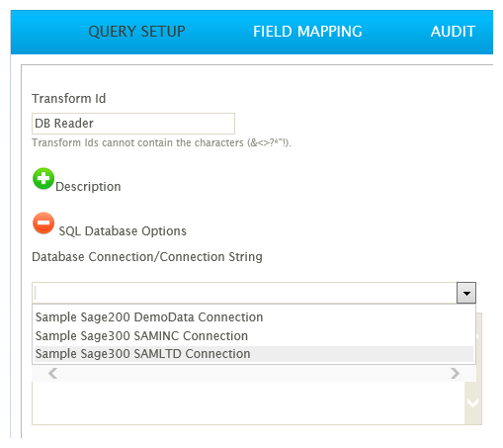Click the empty text area below dropdown list
Image resolution: width=503 pixels, height=448 pixels.
(248, 403)
